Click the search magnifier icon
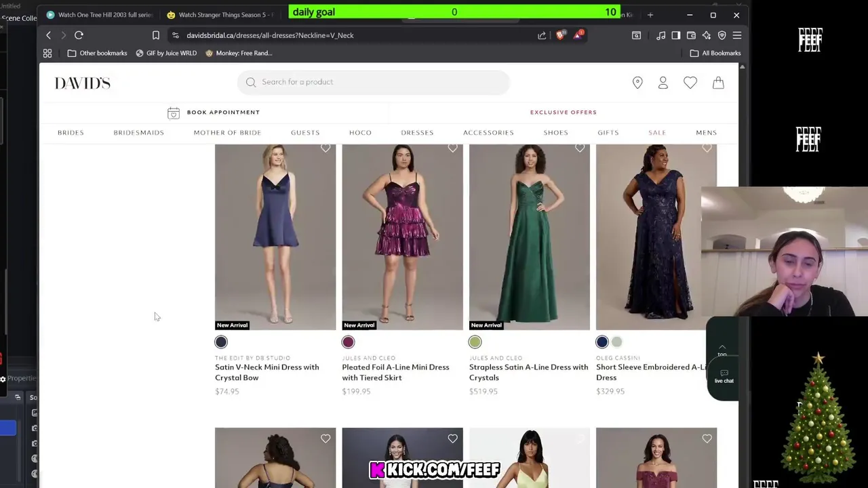868x488 pixels. tap(251, 82)
